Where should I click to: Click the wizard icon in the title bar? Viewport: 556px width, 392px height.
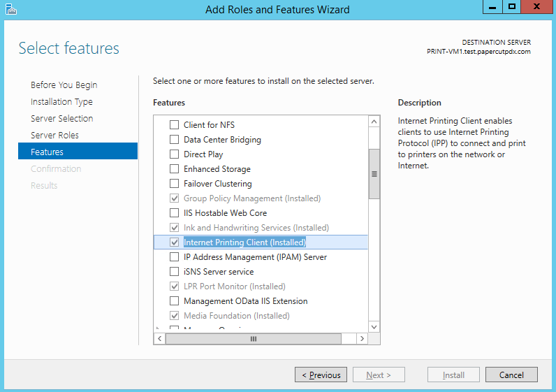click(11, 9)
